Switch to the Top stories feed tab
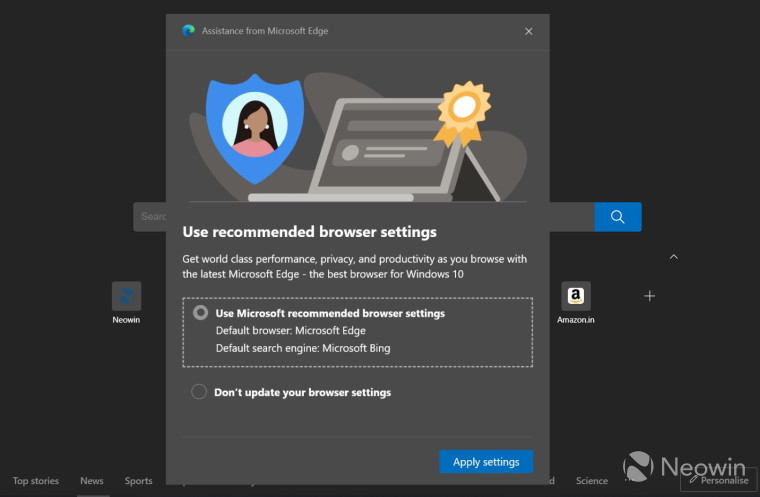This screenshot has width=760, height=497. click(36, 481)
